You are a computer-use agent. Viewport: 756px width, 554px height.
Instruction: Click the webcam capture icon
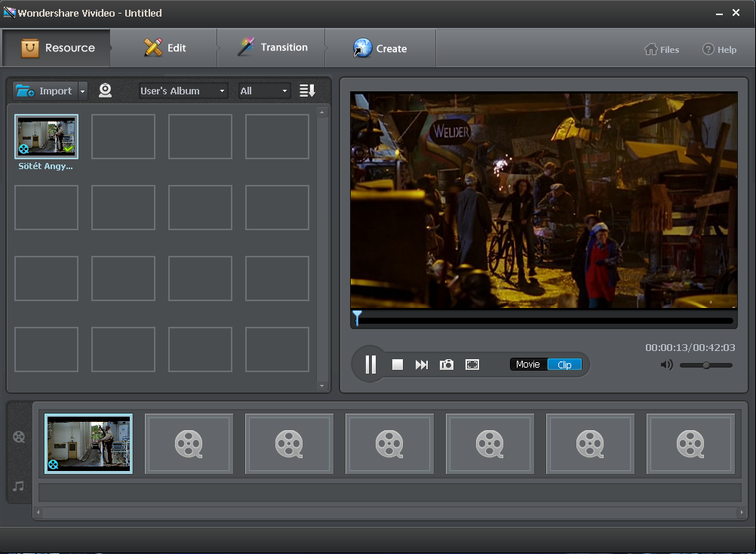(105, 91)
